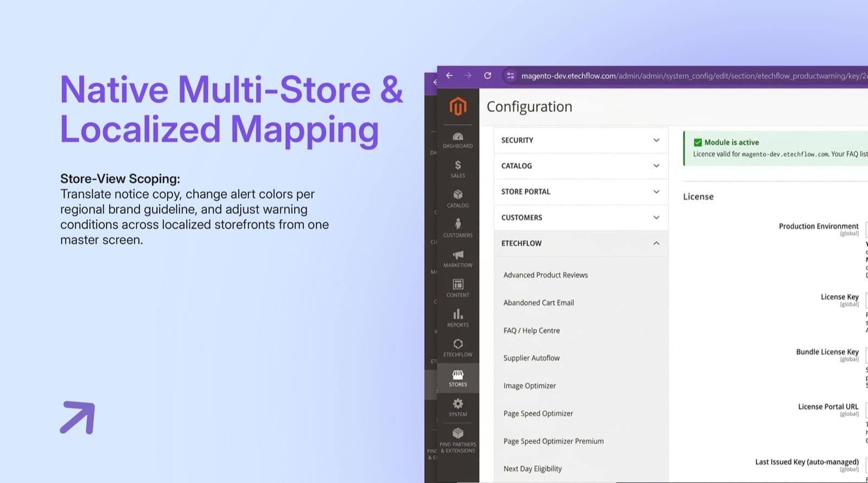Open the STORE PORTAL configuration tab
868x483 pixels.
tap(580, 191)
